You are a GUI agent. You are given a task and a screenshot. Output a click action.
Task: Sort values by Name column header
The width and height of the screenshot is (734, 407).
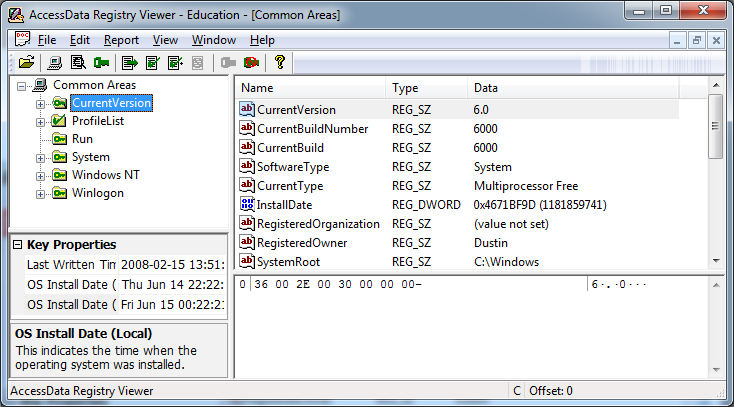[311, 88]
